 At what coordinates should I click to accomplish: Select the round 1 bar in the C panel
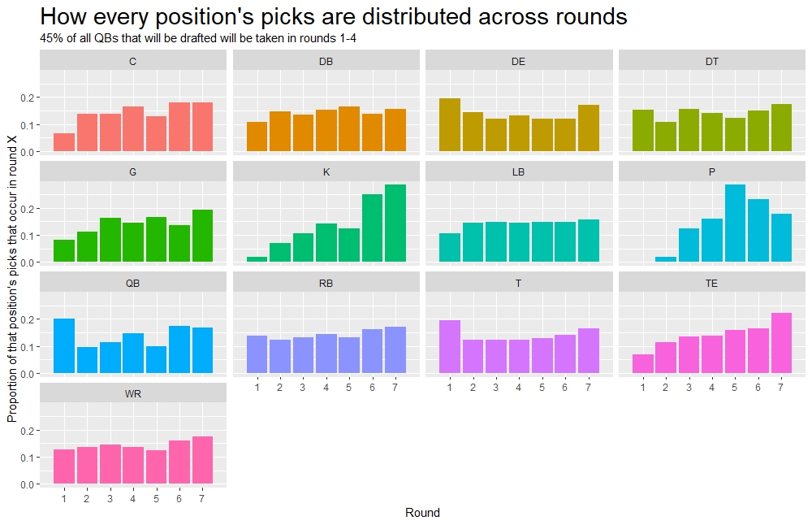(x=64, y=142)
